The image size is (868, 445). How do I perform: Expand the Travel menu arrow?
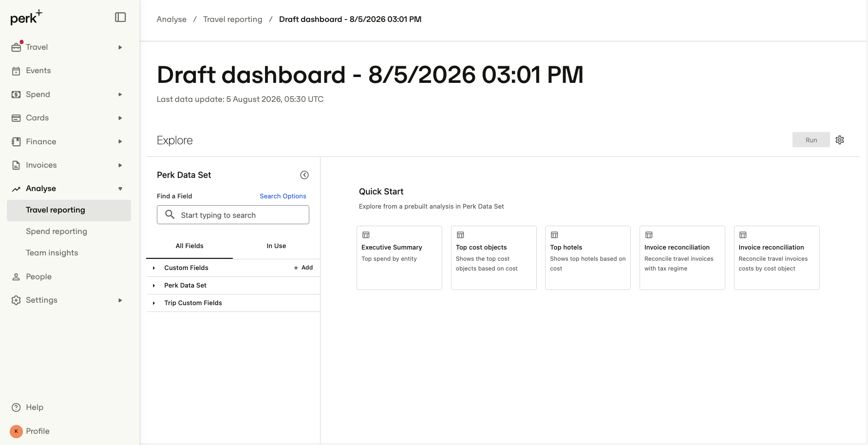pyautogui.click(x=120, y=47)
